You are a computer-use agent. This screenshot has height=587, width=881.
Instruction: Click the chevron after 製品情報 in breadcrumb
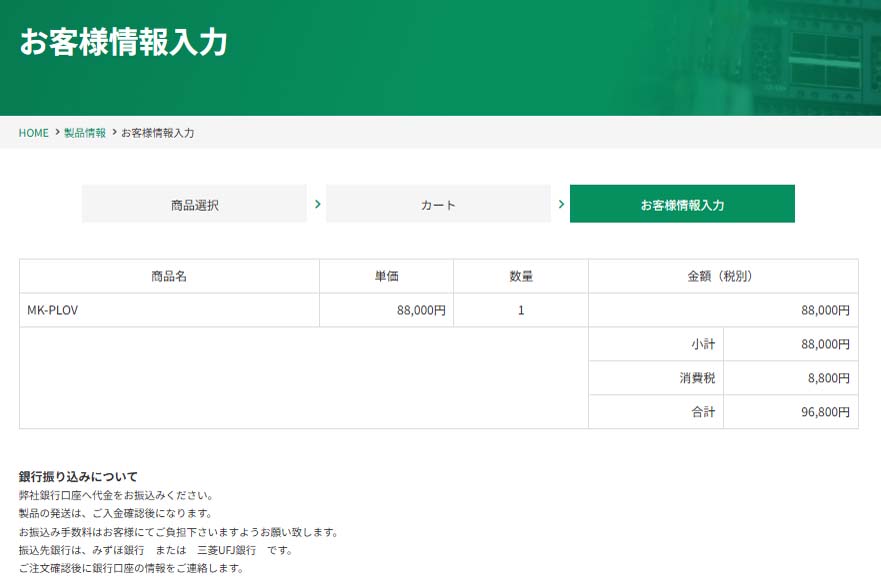[x=114, y=132]
